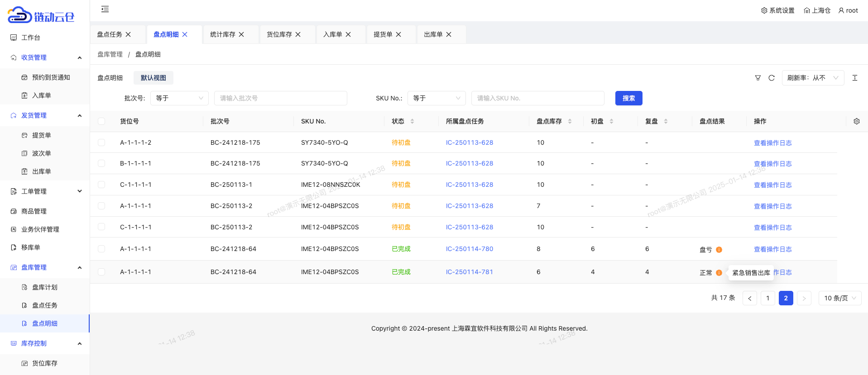Change the 10 条/页 page size
This screenshot has width=868, height=375.
pyautogui.click(x=839, y=298)
